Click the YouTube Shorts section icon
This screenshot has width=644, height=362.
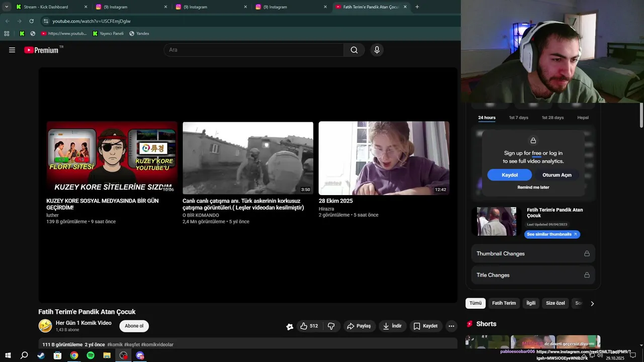click(470, 324)
